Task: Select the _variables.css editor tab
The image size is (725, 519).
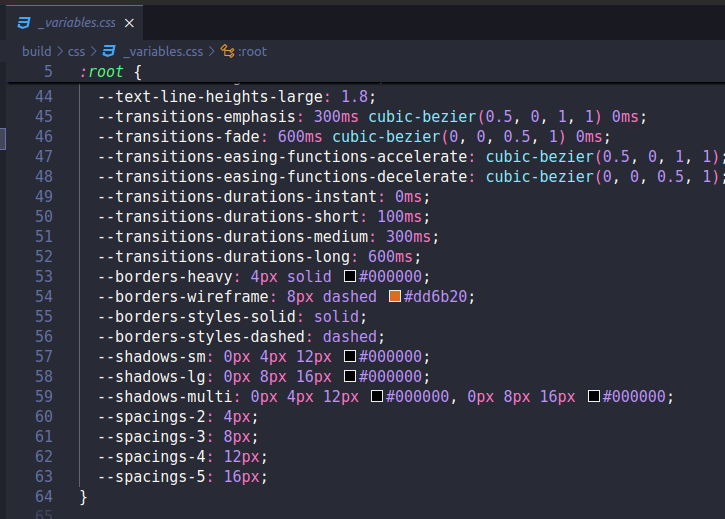Action: coord(74,23)
